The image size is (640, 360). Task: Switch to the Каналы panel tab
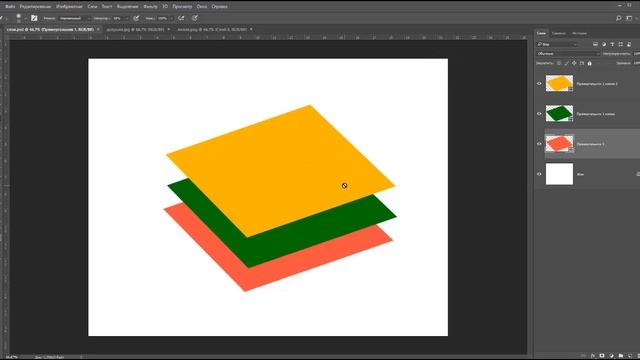(x=559, y=33)
